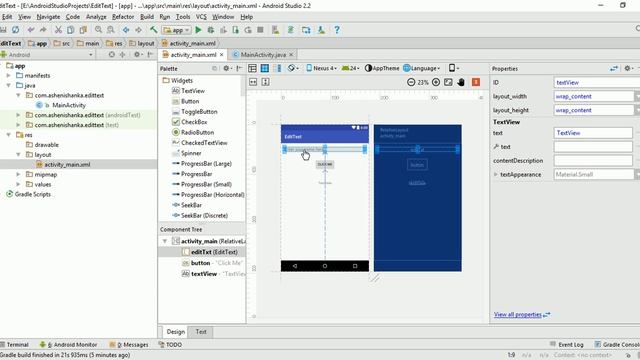Expand the manifests folder
Screen dimensions: 640x360
click(9, 76)
